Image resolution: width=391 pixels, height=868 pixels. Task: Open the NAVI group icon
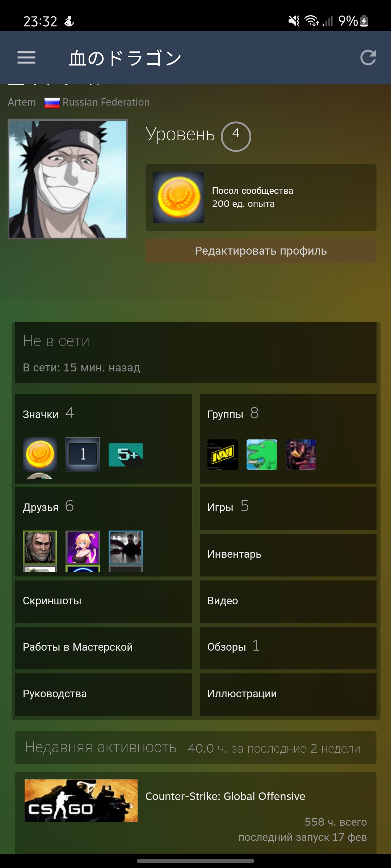(223, 455)
